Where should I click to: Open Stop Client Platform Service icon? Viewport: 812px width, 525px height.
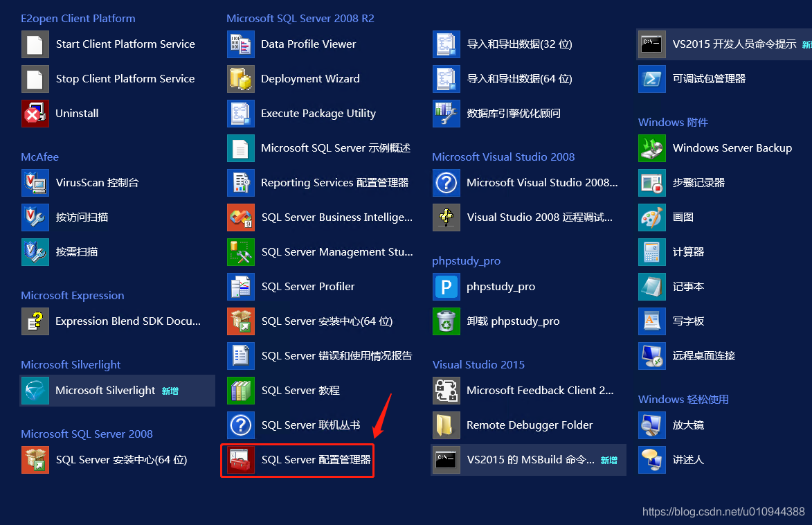35,79
